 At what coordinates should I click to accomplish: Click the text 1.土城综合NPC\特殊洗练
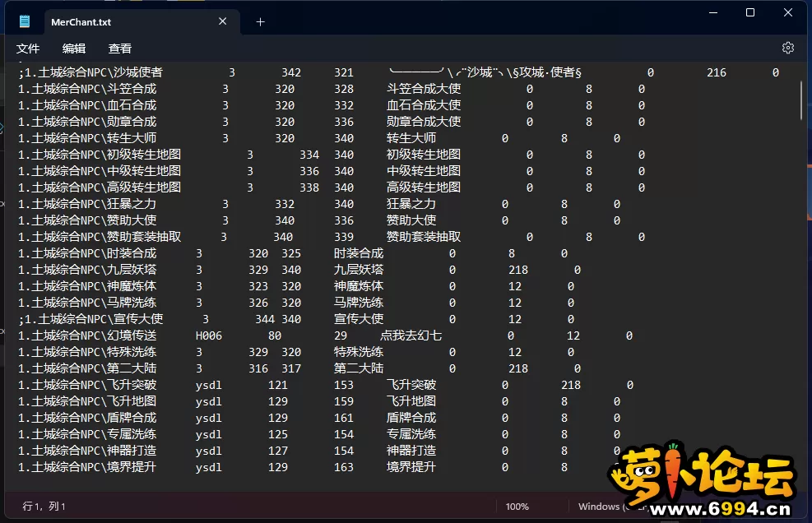[x=87, y=353]
